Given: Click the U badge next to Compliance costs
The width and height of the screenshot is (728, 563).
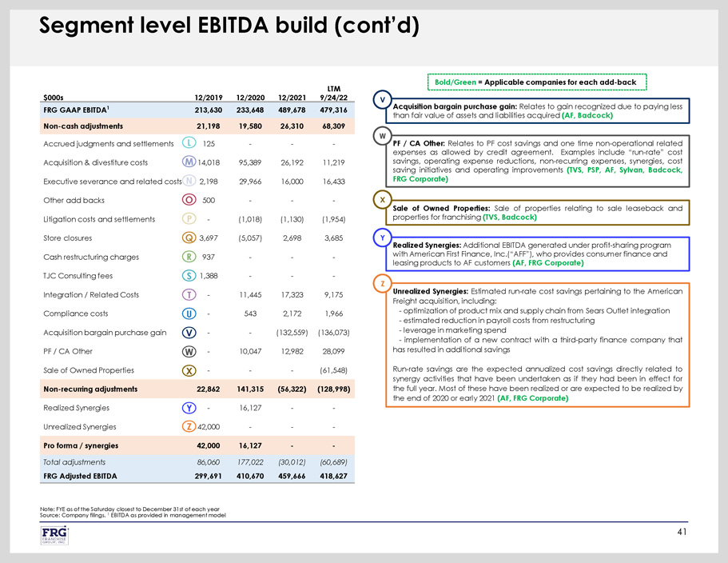Looking at the screenshot, I should click(x=189, y=313).
